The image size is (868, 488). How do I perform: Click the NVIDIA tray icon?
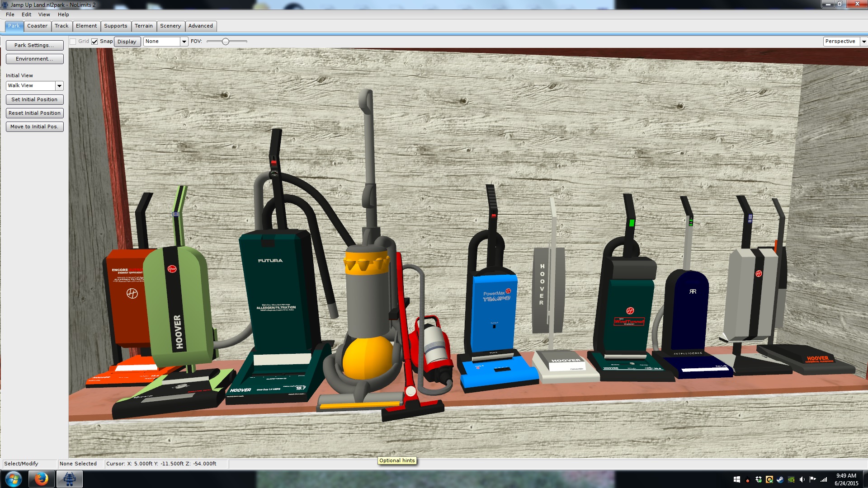(791, 479)
